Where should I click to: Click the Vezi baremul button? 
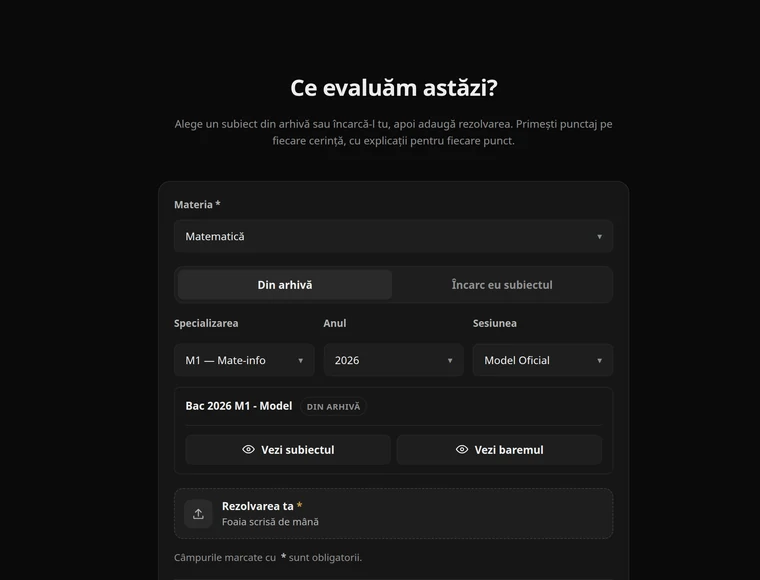coord(499,450)
